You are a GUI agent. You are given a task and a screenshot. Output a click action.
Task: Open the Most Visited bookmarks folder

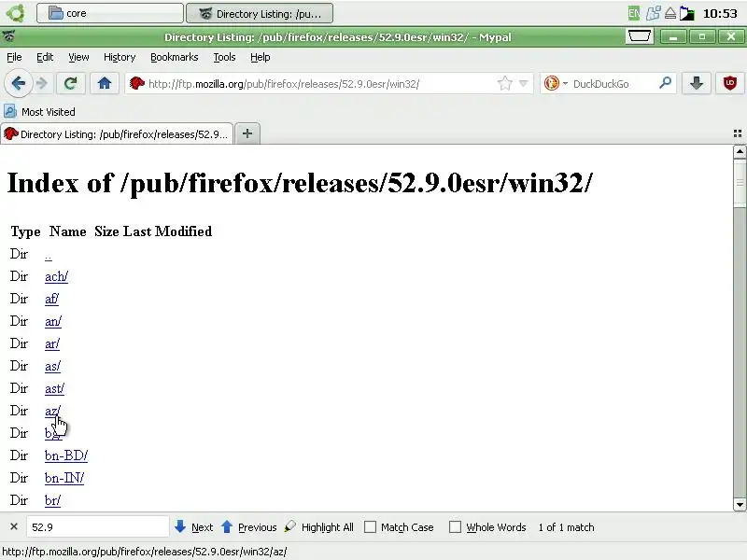pyautogui.click(x=39, y=112)
